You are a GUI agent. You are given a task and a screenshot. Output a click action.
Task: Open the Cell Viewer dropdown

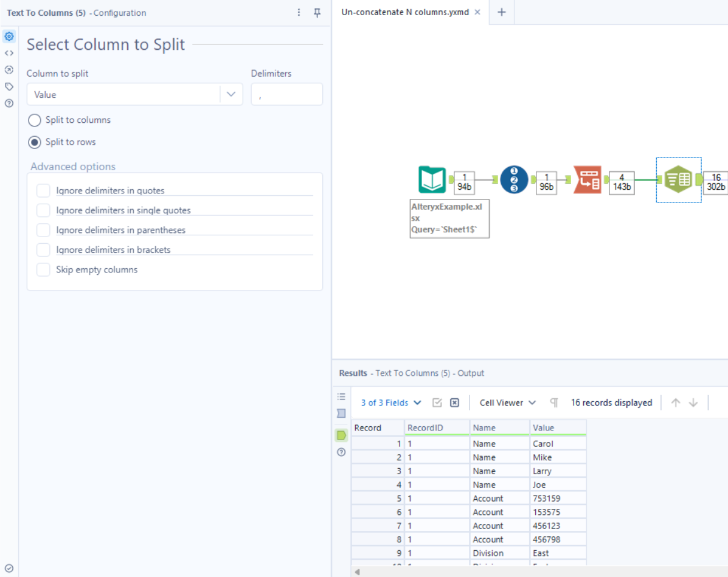pyautogui.click(x=507, y=403)
